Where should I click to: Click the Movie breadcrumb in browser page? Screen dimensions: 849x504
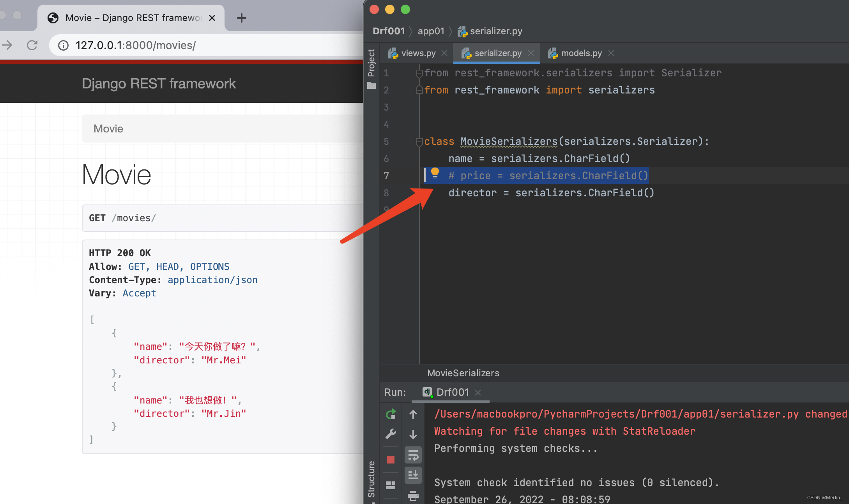pyautogui.click(x=108, y=129)
